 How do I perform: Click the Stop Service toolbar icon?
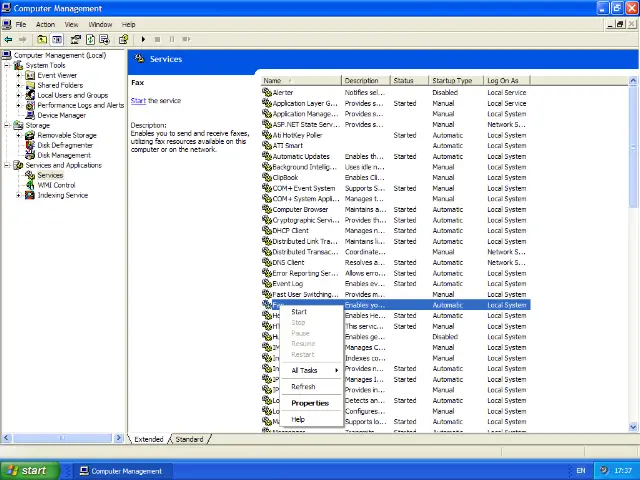tap(158, 39)
